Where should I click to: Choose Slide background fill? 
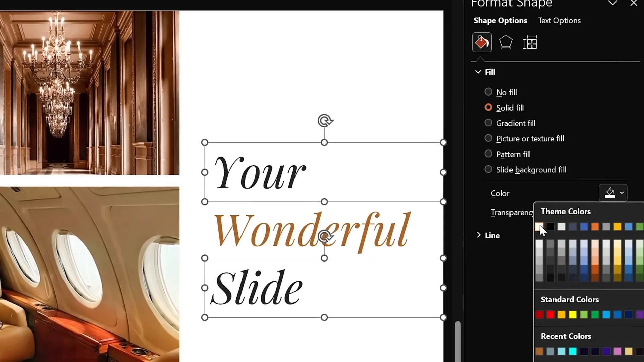coord(488,169)
